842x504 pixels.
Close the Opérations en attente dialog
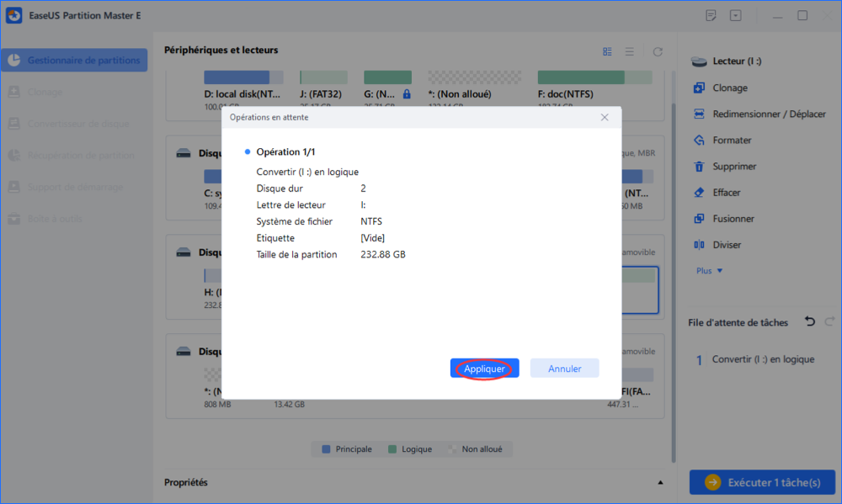click(x=605, y=118)
